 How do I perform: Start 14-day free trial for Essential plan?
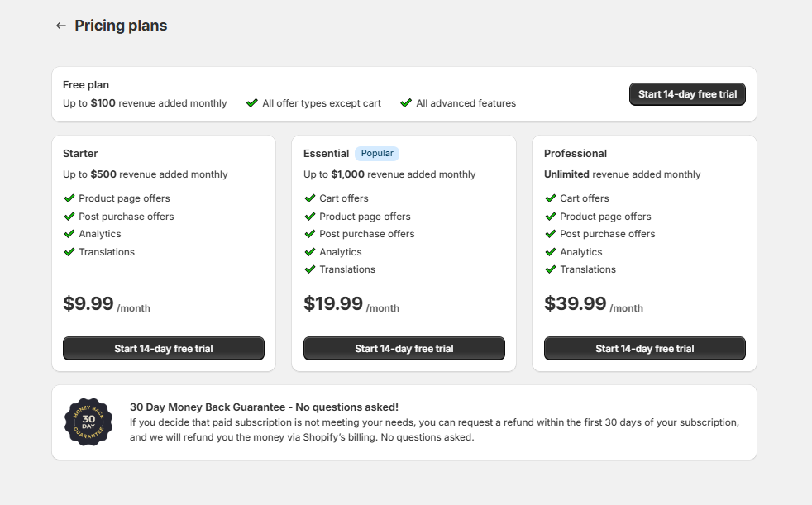404,349
